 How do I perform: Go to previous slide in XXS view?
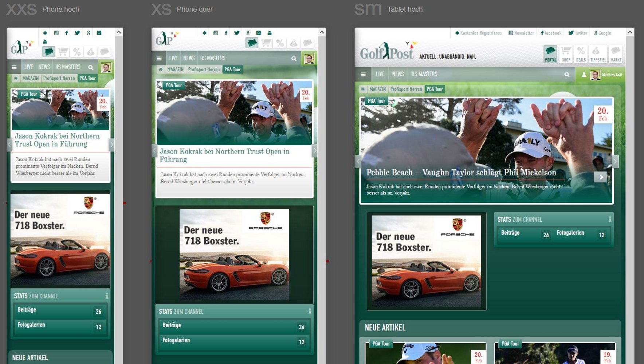coord(9,145)
